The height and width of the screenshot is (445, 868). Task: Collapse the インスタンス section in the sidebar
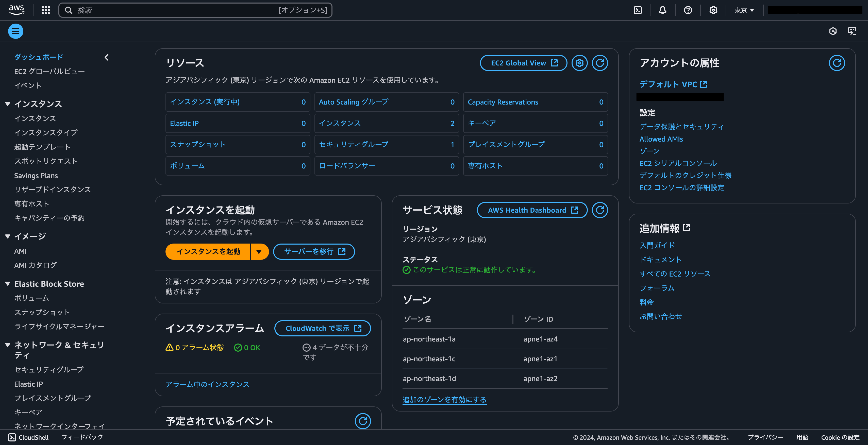click(7, 104)
